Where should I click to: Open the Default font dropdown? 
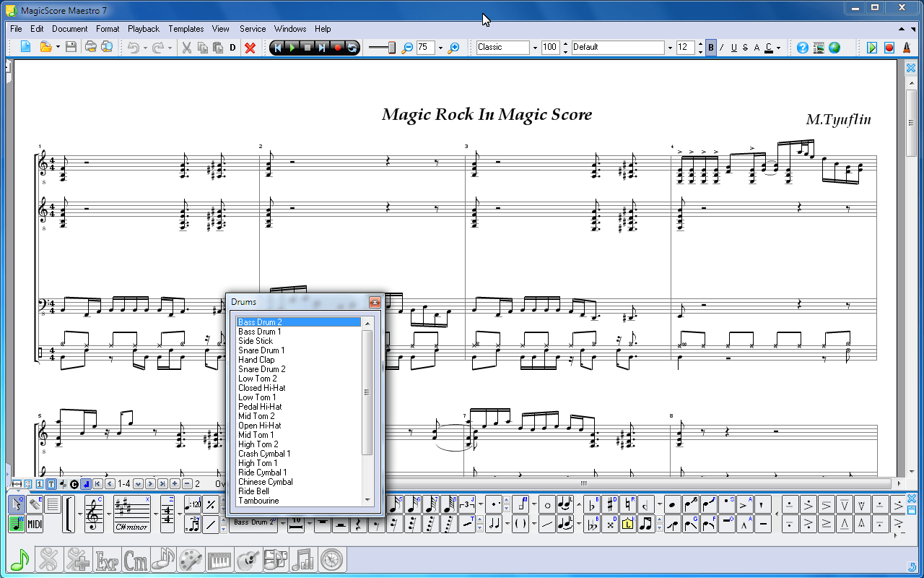(x=671, y=47)
